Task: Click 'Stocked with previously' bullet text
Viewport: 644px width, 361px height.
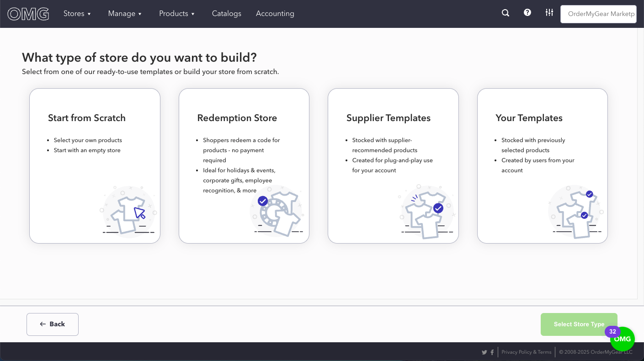Action: point(533,140)
